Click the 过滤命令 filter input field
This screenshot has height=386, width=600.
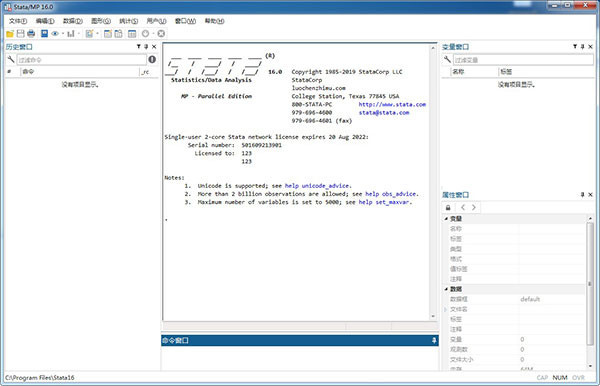coord(81,60)
